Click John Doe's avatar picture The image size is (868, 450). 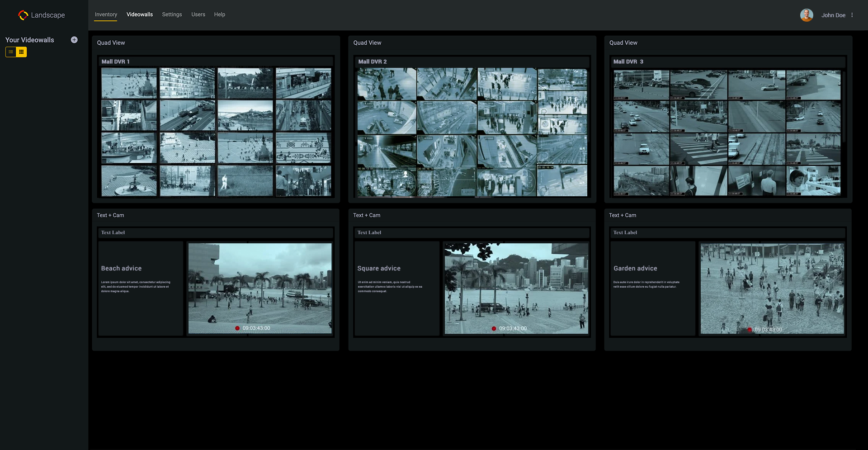tap(807, 15)
